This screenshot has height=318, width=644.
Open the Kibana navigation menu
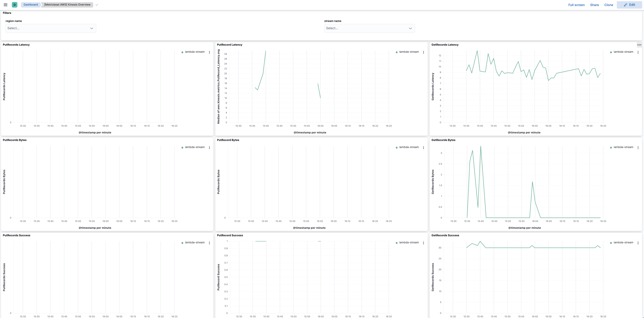point(5,5)
